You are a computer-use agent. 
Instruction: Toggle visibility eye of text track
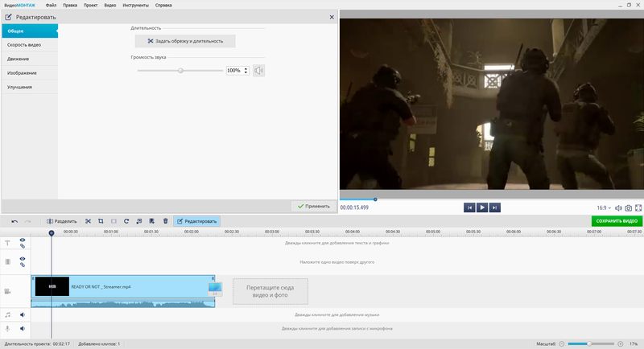tap(23, 240)
